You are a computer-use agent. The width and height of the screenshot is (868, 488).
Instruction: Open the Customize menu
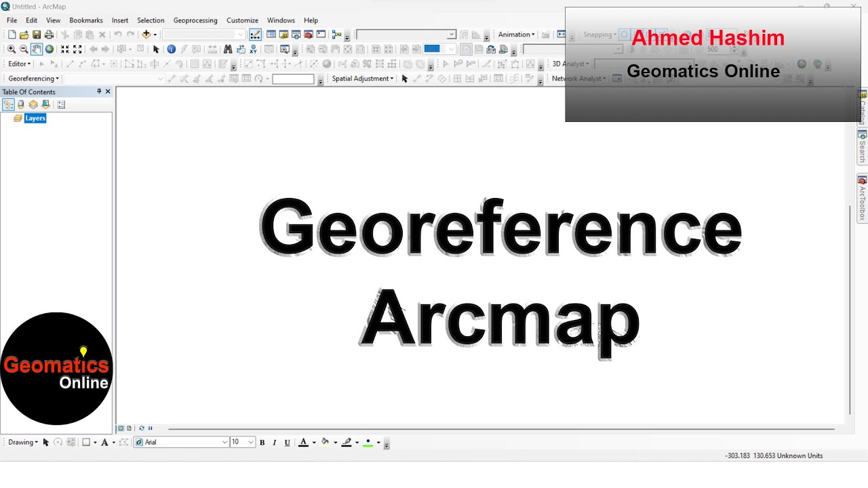pyautogui.click(x=242, y=20)
